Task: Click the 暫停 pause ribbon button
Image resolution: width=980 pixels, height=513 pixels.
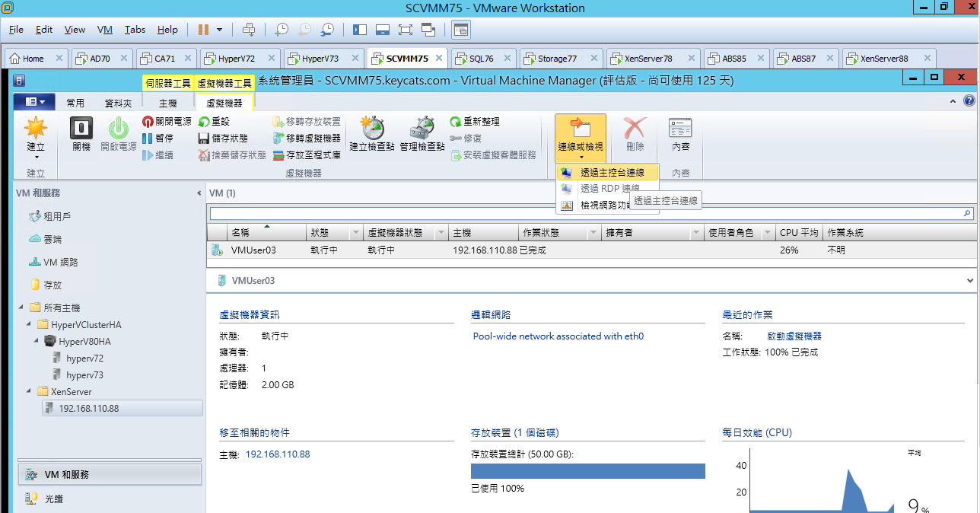Action: (158, 139)
